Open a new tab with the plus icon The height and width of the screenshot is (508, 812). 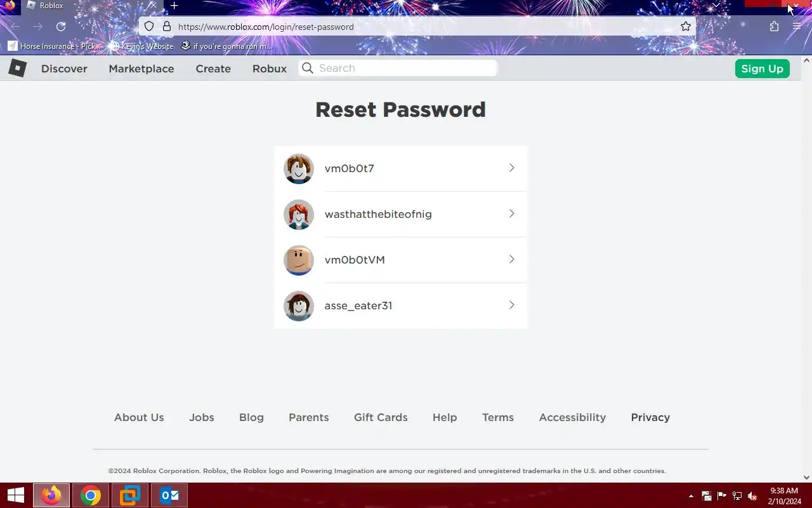174,6
